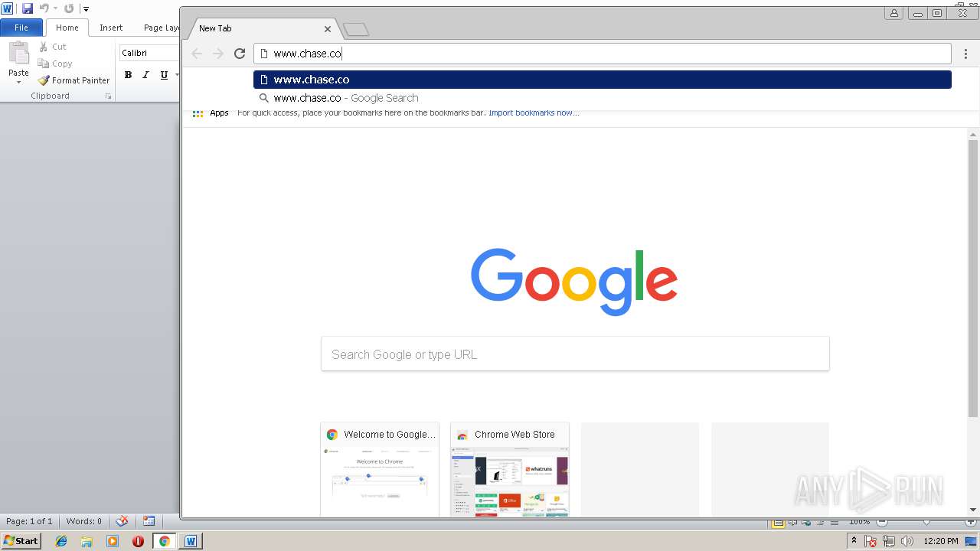Viewport: 980px width, 551px height.
Task: Open the Customize Quick Access Toolbar dropdown
Action: coord(86,9)
